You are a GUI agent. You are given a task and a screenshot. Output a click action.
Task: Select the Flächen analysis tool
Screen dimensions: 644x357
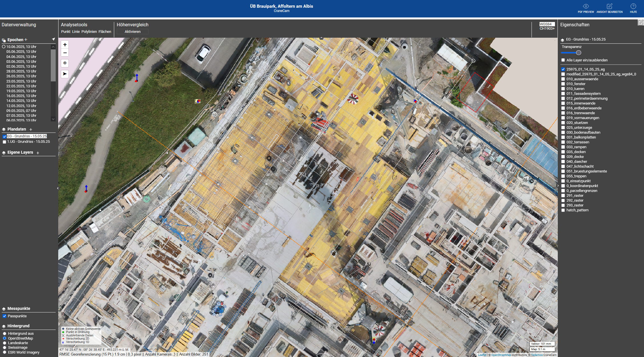coord(105,32)
